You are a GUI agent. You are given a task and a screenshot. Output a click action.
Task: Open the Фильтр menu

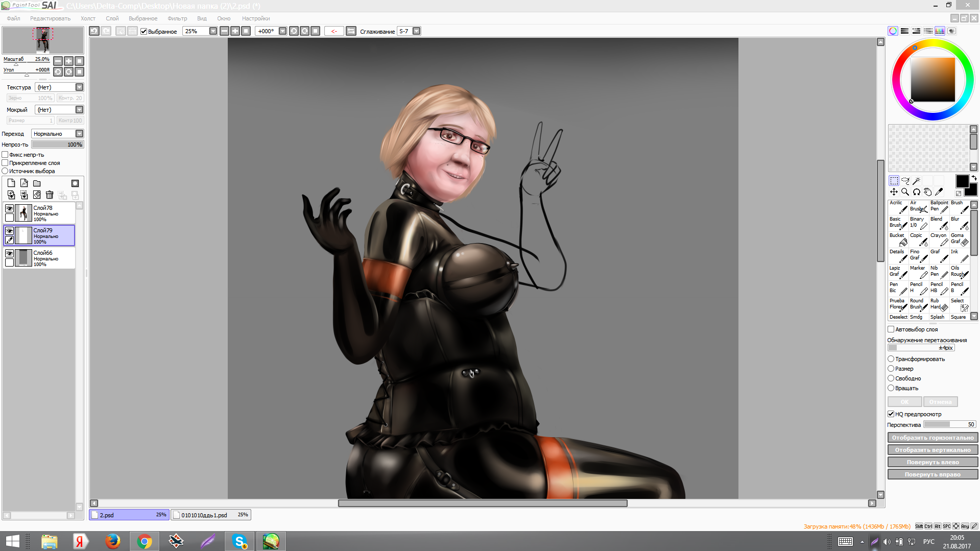177,18
